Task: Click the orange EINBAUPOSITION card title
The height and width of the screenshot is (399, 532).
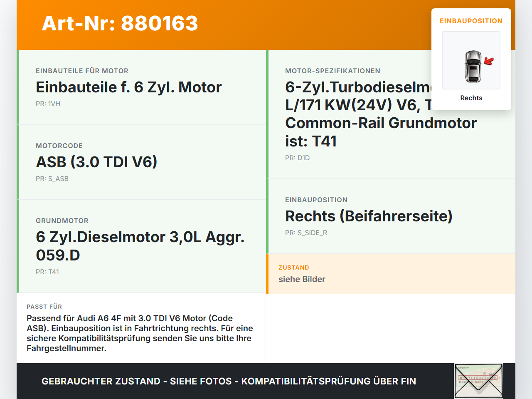Action: pyautogui.click(x=471, y=21)
